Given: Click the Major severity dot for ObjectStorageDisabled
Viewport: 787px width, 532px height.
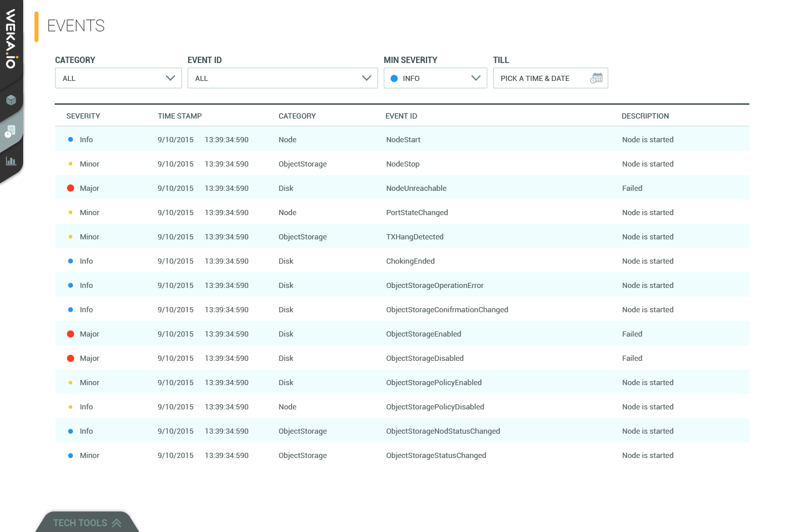Looking at the screenshot, I should coord(69,358).
